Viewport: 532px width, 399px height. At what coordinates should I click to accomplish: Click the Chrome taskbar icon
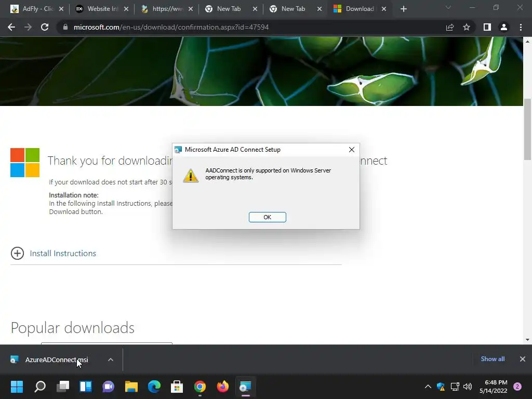coord(200,387)
